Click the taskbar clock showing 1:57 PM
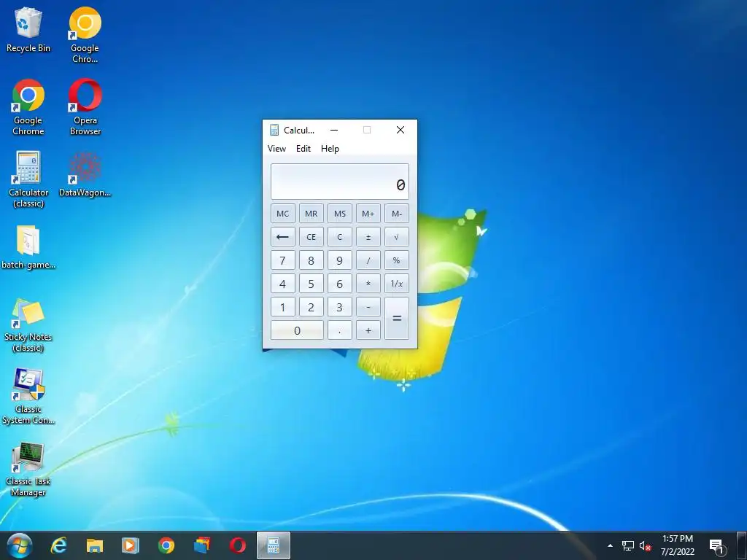 click(678, 545)
